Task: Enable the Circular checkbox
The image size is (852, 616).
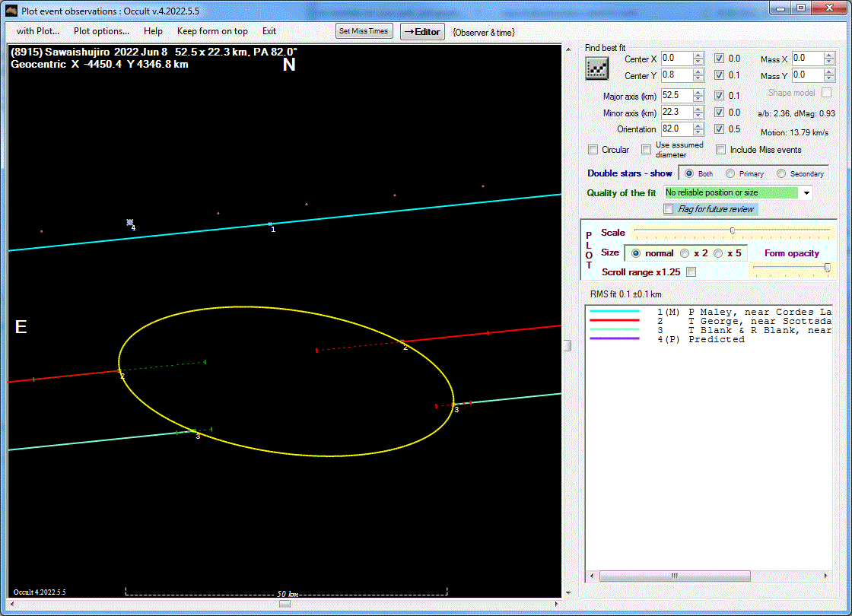Action: (593, 150)
